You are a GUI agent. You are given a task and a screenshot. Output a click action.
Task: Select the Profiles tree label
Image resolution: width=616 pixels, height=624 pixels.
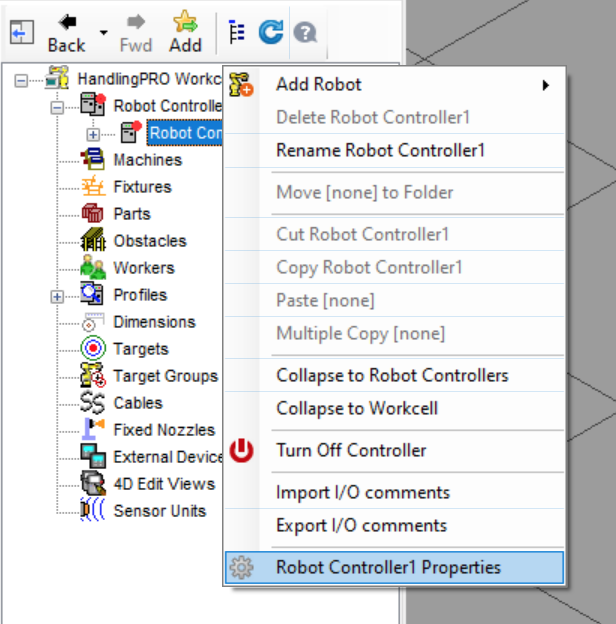[140, 295]
